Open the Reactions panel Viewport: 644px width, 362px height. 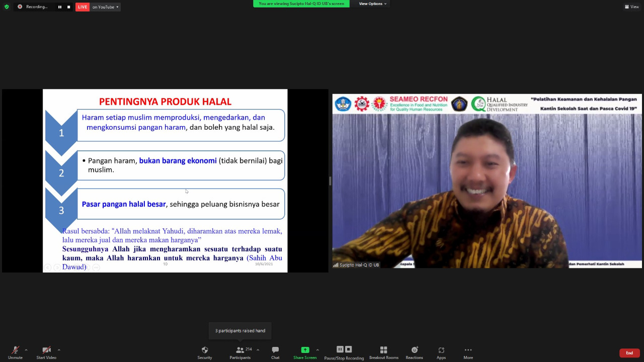(x=414, y=352)
